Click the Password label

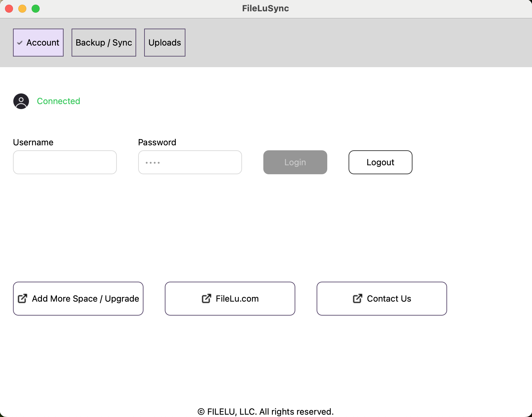pos(157,142)
